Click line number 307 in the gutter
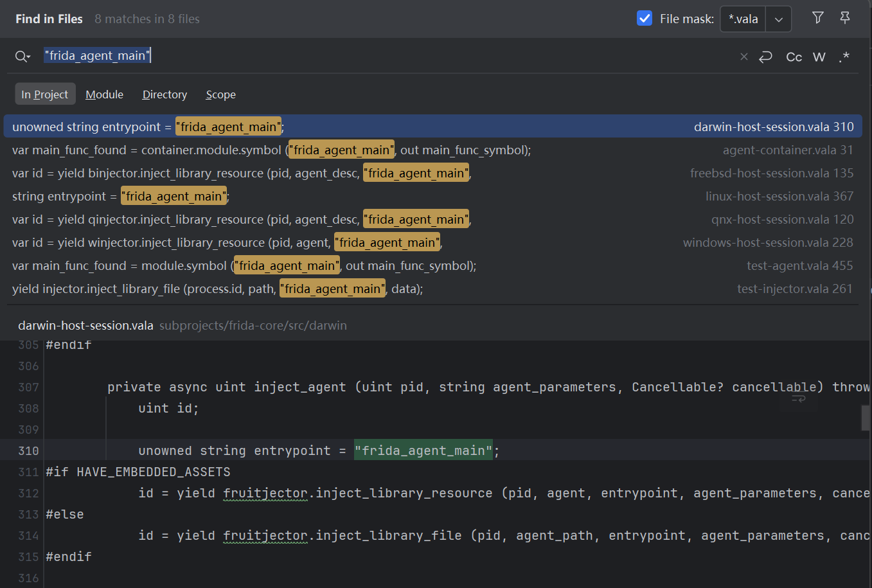 [x=28, y=387]
